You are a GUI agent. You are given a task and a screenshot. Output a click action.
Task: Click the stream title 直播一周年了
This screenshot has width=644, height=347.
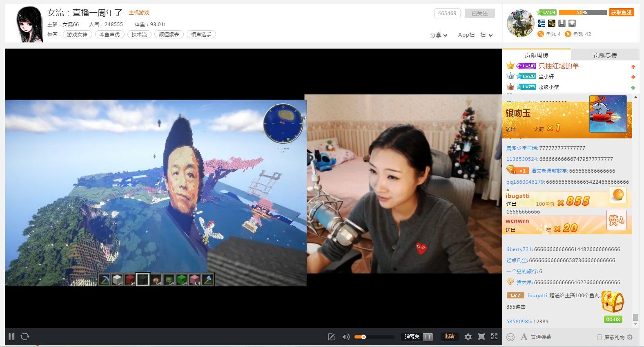click(98, 13)
